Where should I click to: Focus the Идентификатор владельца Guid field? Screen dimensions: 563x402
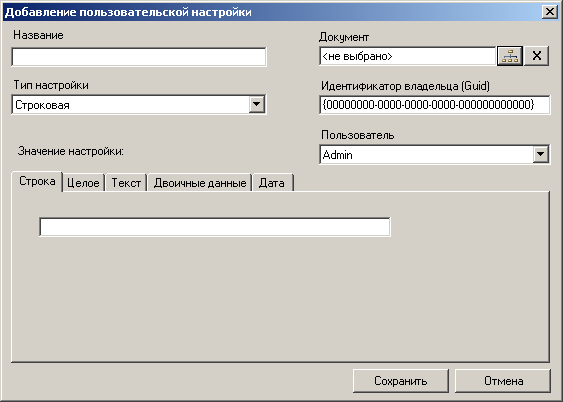(434, 105)
